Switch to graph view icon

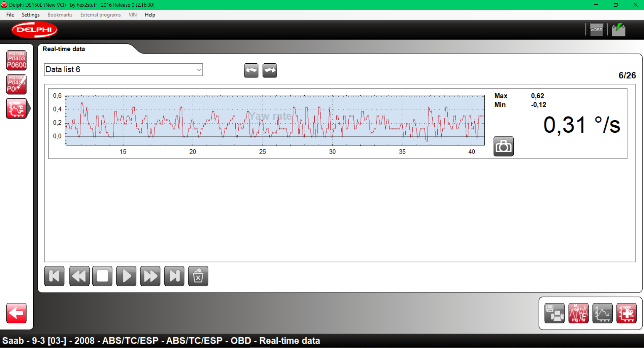click(x=602, y=313)
